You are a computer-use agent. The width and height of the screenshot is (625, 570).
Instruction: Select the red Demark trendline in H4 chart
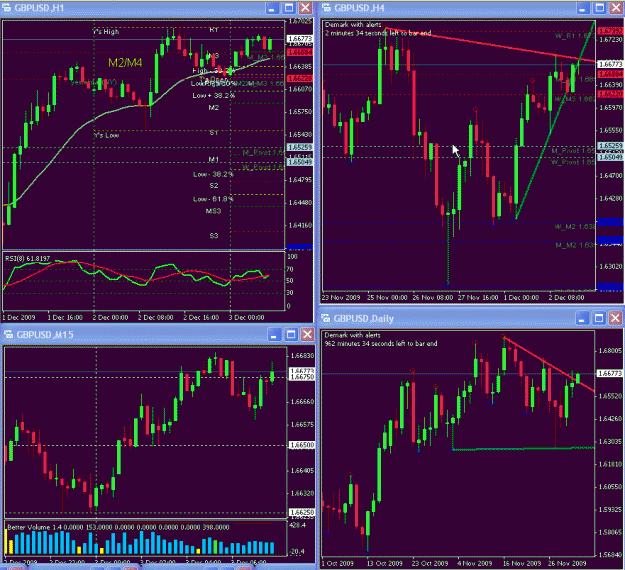pos(490,45)
